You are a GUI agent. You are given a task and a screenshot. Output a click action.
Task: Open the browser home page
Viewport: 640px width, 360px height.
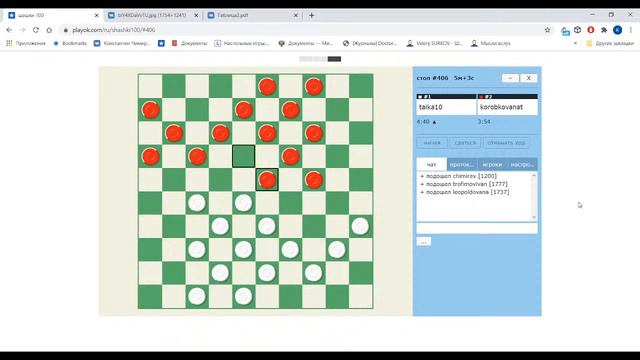tap(49, 30)
